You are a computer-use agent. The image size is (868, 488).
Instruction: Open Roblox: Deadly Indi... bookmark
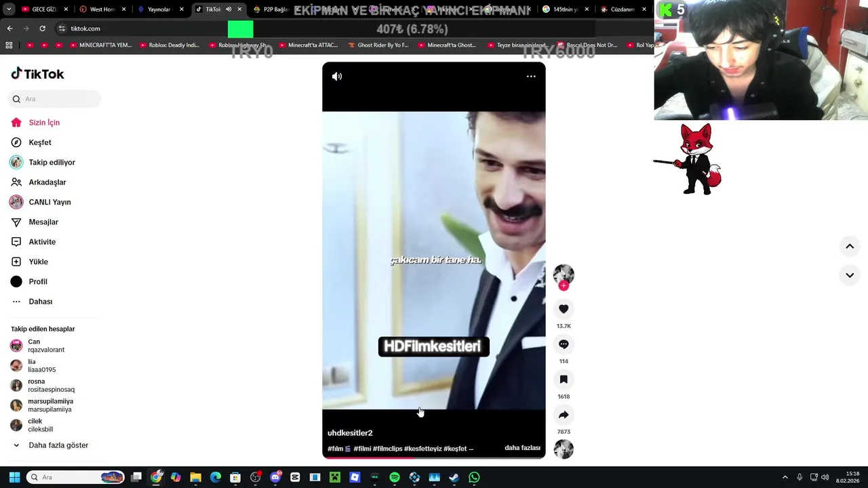(x=170, y=45)
